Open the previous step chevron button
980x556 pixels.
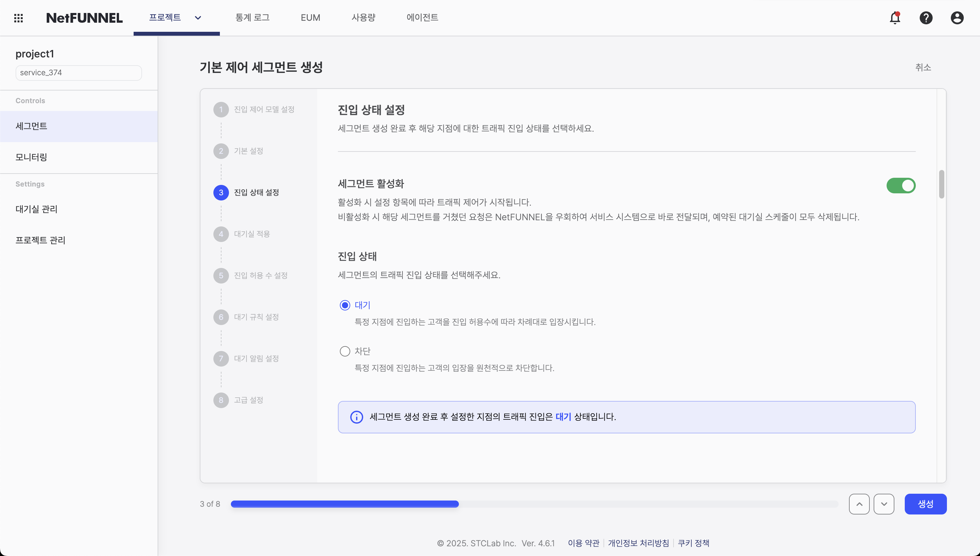point(859,504)
